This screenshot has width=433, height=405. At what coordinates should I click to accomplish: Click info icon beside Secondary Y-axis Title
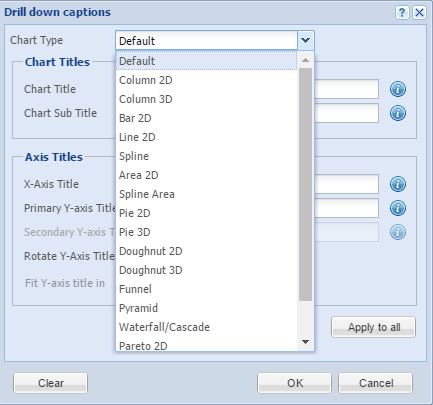point(398,232)
